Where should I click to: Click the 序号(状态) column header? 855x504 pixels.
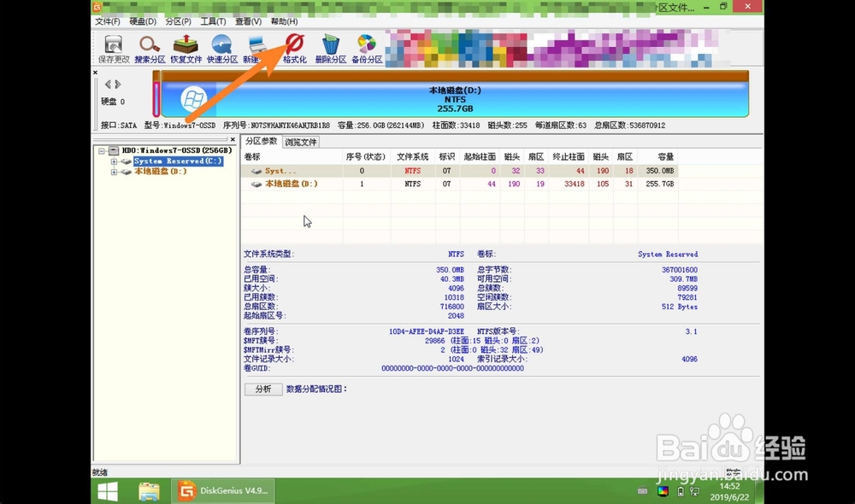point(366,157)
